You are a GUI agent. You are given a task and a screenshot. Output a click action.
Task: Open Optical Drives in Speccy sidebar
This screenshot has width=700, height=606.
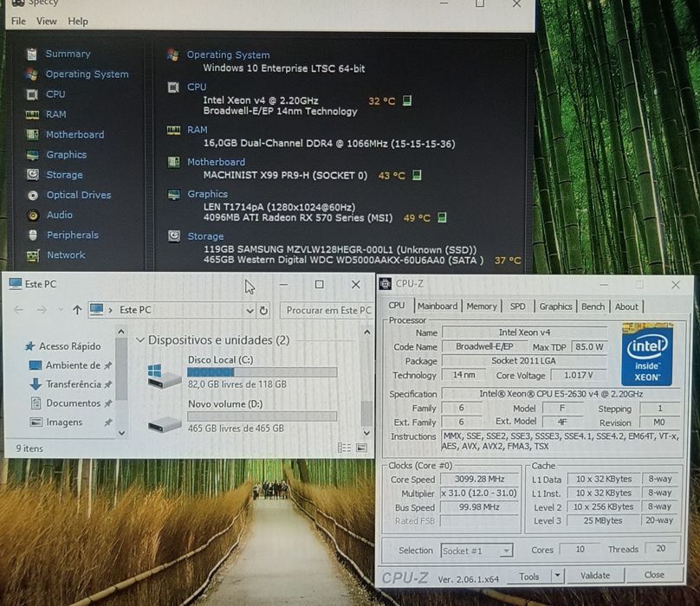[79, 195]
